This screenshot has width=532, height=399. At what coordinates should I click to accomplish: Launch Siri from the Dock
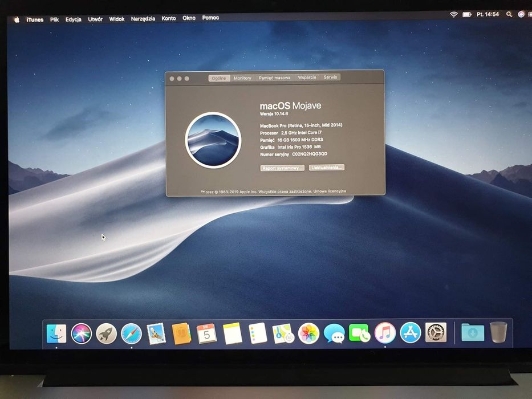81,333
